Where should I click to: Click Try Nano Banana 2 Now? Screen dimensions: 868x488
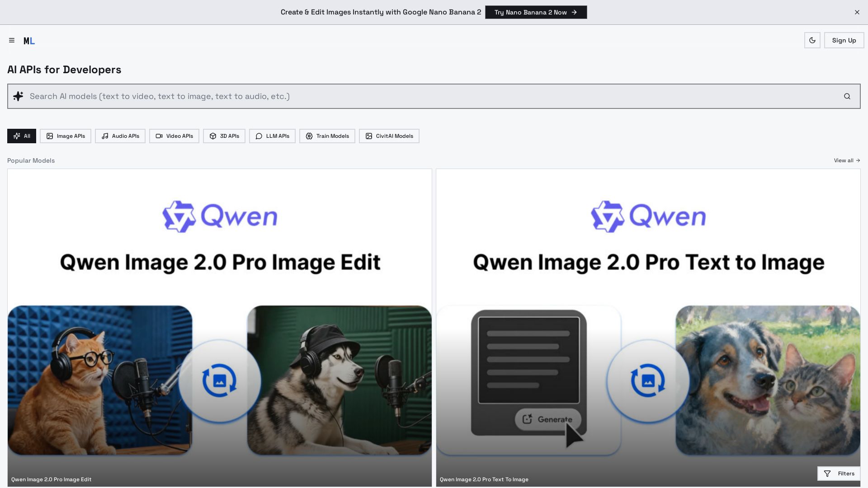click(536, 12)
